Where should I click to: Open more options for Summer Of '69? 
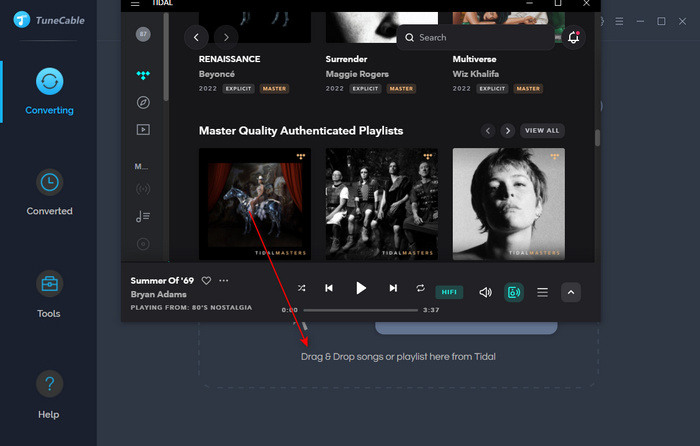[224, 281]
